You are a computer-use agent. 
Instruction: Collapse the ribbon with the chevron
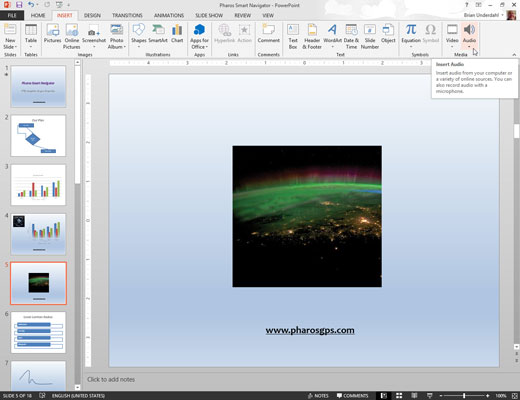514,54
